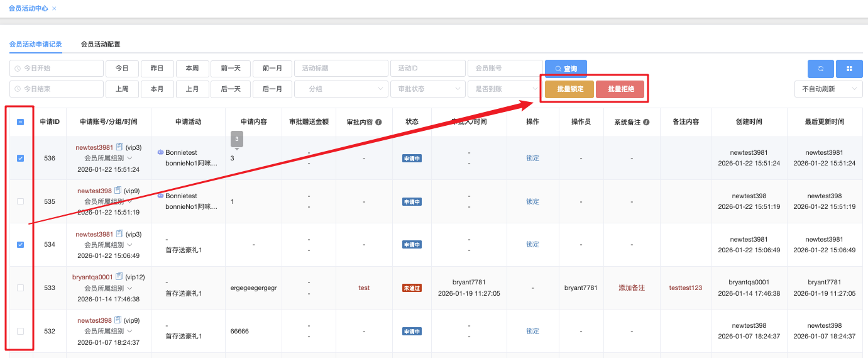Screen dimensions: 868x358
Task: Click copy icon beside bryantqa0001
Action: click(119, 277)
